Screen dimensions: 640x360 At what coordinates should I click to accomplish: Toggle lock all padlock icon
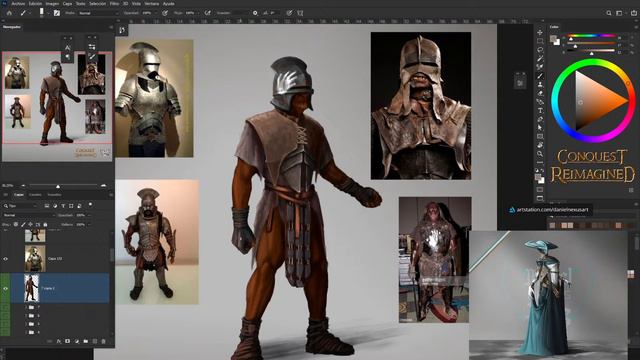pyautogui.click(x=45, y=224)
